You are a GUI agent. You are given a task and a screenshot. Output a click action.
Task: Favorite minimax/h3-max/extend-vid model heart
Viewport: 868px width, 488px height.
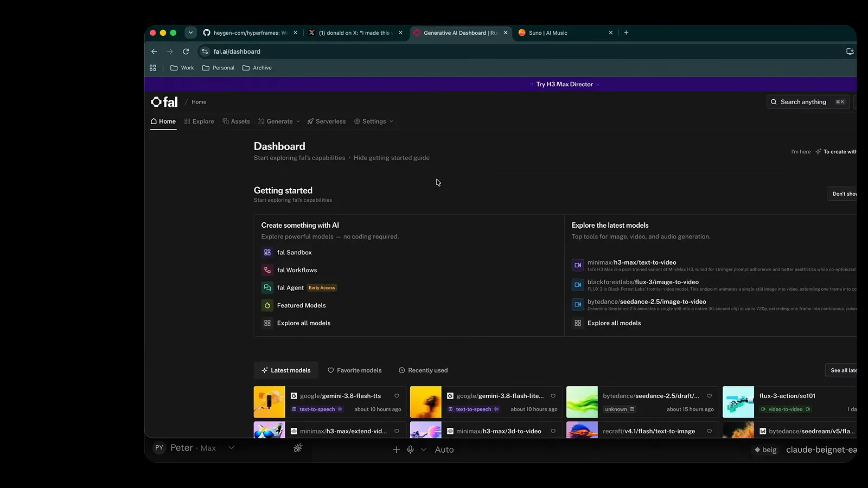(397, 431)
